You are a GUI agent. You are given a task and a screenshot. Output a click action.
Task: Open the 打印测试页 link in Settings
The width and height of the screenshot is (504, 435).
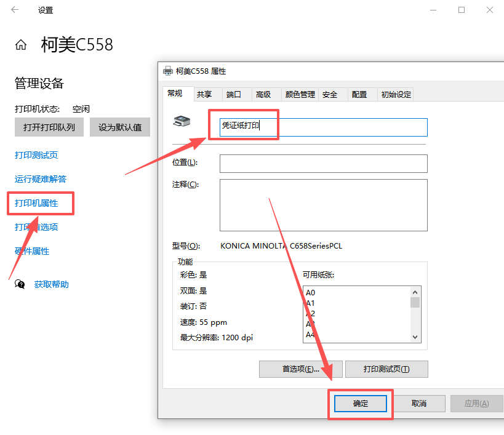[36, 155]
